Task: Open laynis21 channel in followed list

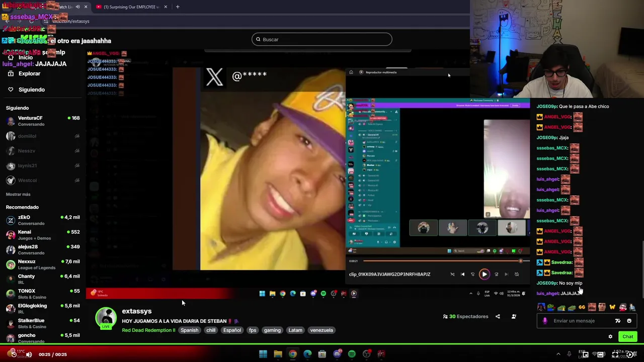Action: pyautogui.click(x=43, y=165)
